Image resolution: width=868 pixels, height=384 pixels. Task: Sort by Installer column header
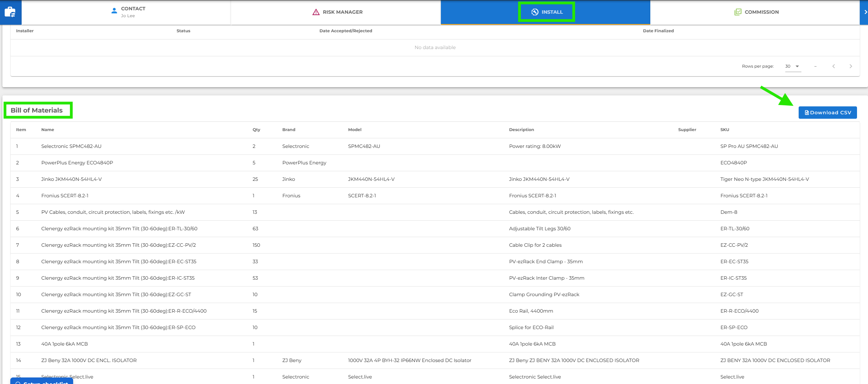[x=25, y=31]
